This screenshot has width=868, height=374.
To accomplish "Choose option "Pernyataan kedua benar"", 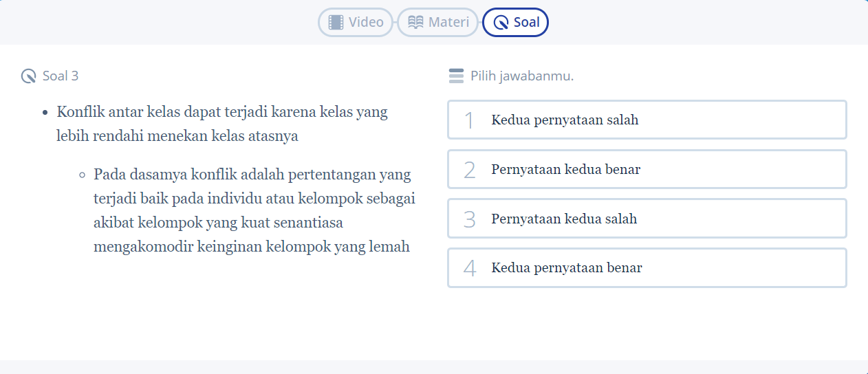I will point(565,170).
